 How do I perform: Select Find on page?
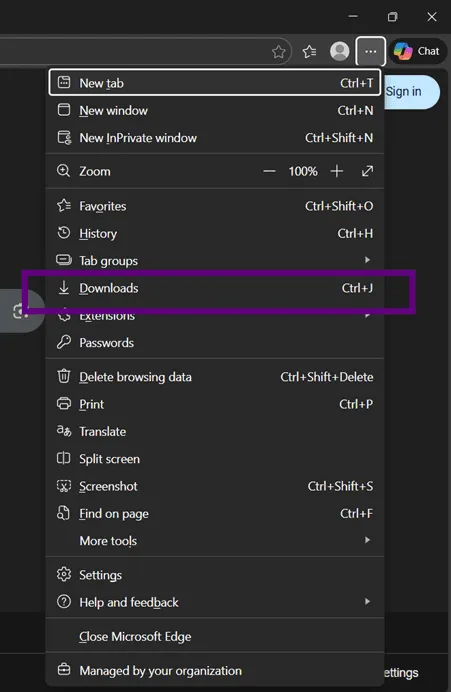(x=215, y=514)
